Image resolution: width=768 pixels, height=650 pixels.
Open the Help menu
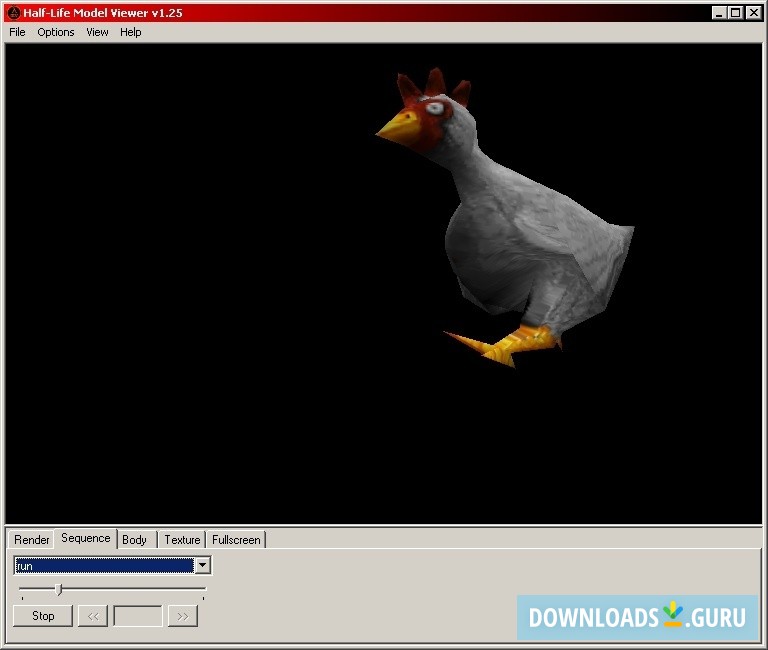click(x=131, y=32)
